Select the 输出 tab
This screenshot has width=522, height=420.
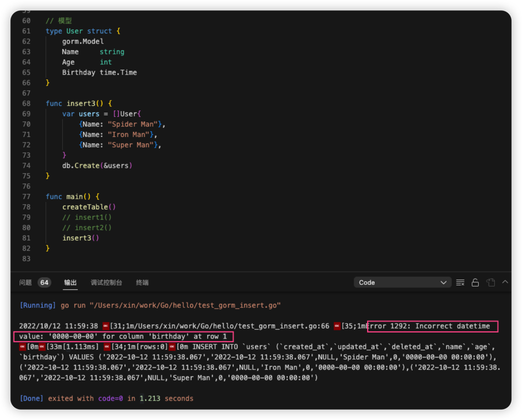click(x=70, y=282)
